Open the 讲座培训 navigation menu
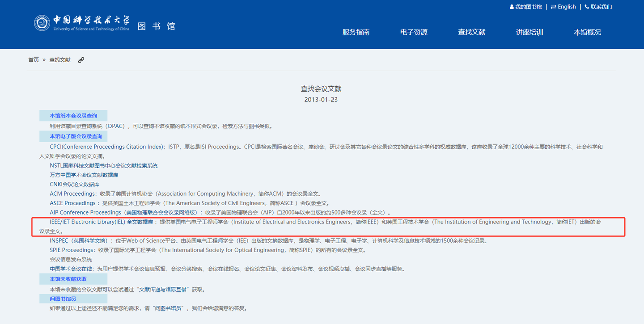Viewport: 644px width, 324px height. point(530,32)
